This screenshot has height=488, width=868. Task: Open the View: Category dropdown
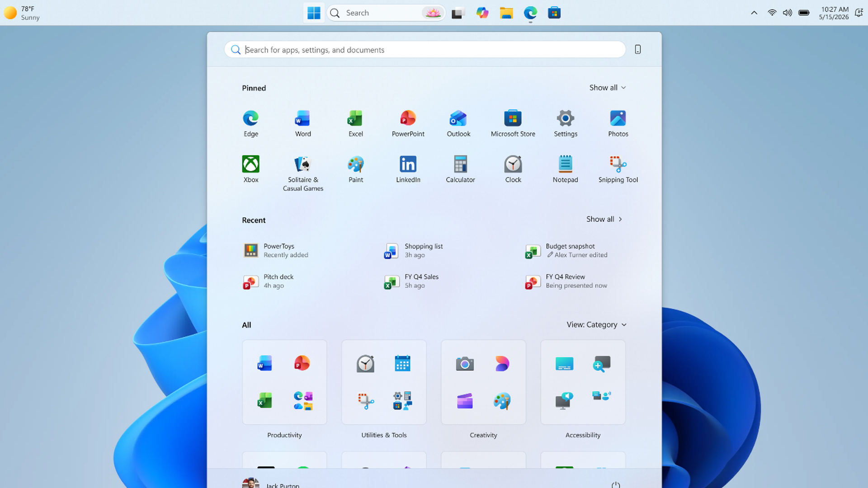pyautogui.click(x=596, y=324)
